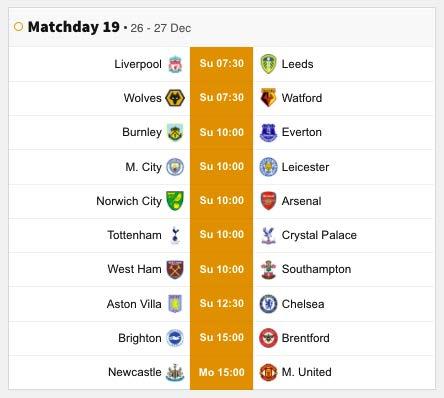The width and height of the screenshot is (444, 398).
Task: Click the Newcastle magpies crest
Action: point(175,372)
